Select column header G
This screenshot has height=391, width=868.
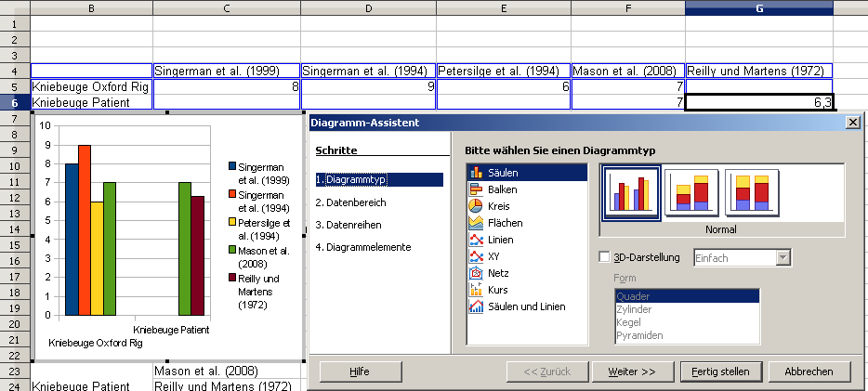(x=758, y=8)
